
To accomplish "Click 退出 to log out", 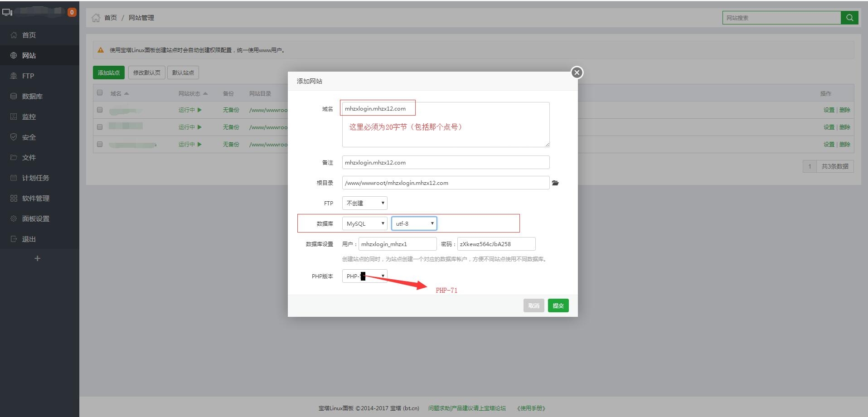I will 39,239.
